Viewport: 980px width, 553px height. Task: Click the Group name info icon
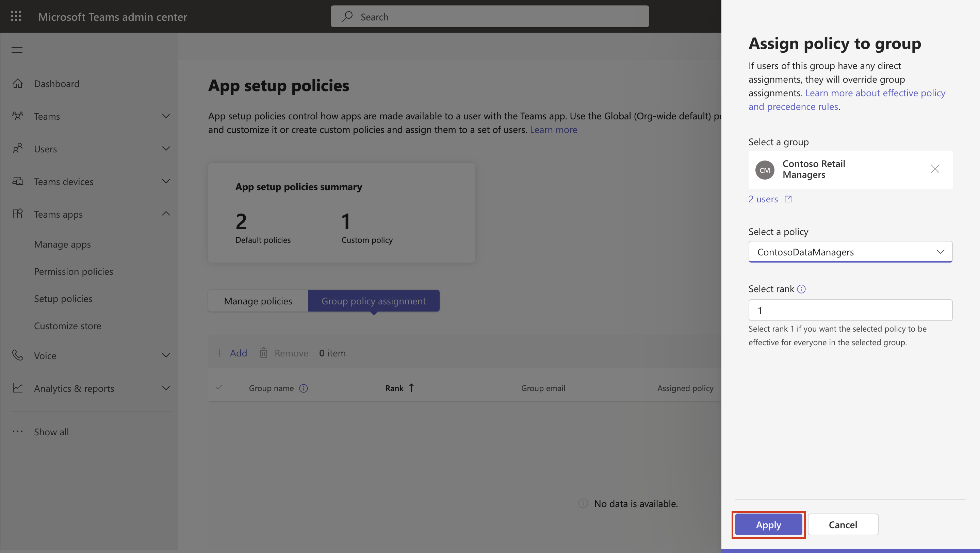click(x=304, y=388)
